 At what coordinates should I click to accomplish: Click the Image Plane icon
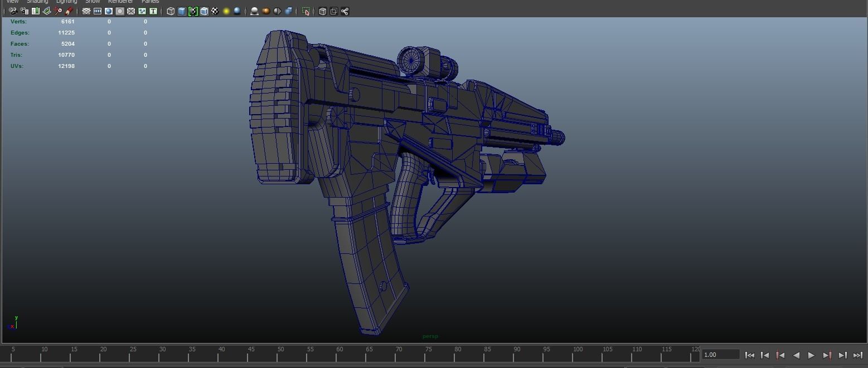pos(47,11)
